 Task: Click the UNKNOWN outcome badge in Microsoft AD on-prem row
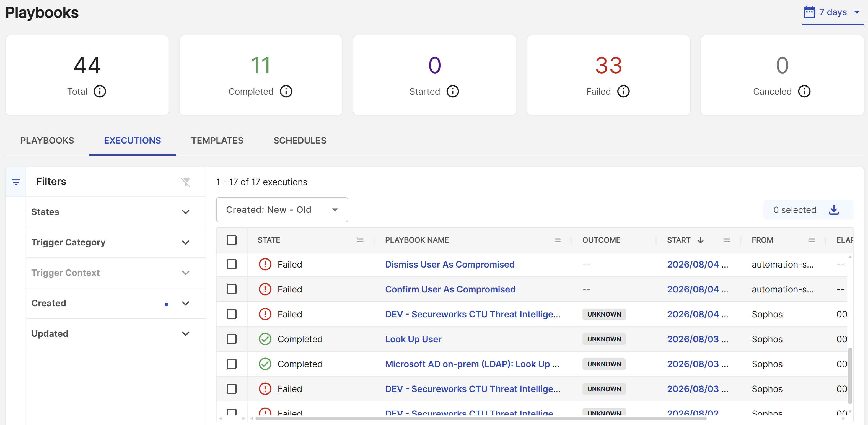tap(604, 364)
